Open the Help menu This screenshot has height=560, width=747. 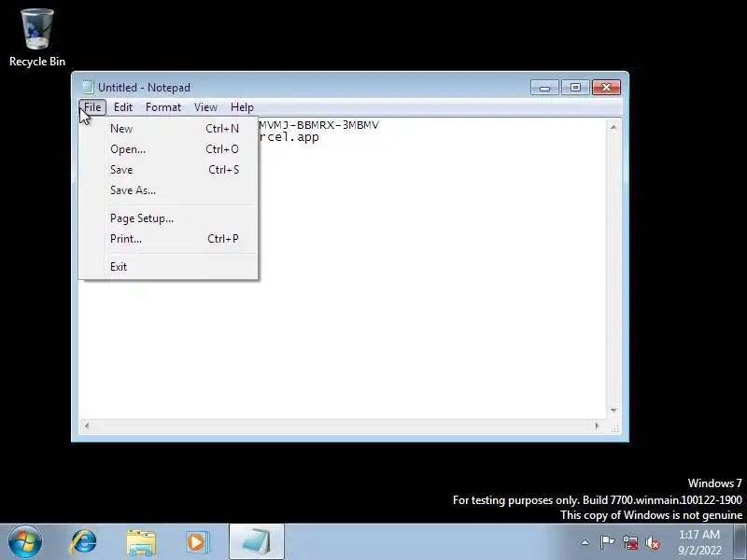(242, 107)
